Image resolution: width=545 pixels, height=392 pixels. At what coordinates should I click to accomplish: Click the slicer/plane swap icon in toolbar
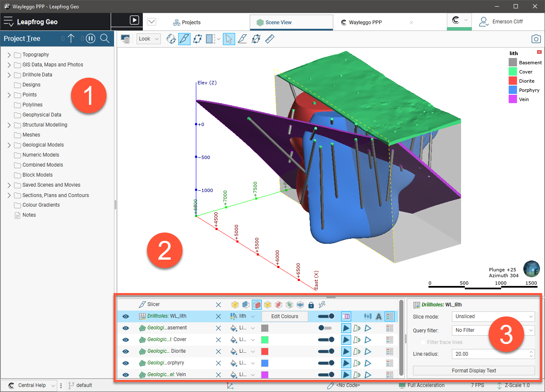point(171,39)
